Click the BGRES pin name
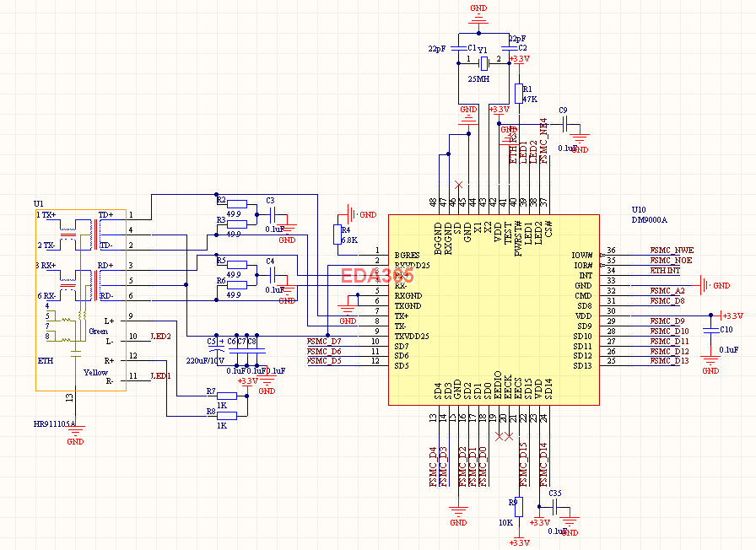The width and height of the screenshot is (756, 550). coord(407,255)
